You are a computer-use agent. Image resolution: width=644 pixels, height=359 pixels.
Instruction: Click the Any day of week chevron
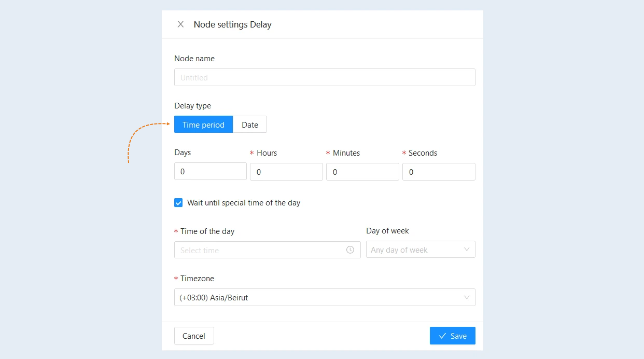467,250
